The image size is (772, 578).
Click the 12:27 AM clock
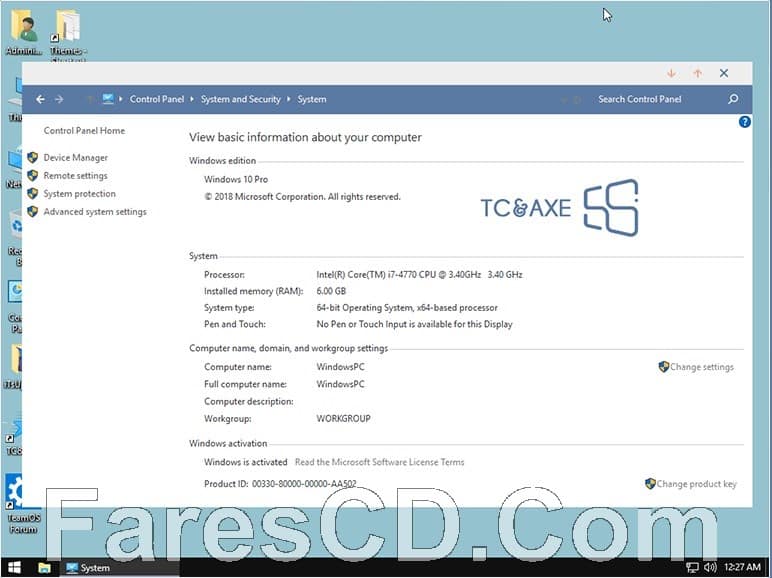point(742,567)
